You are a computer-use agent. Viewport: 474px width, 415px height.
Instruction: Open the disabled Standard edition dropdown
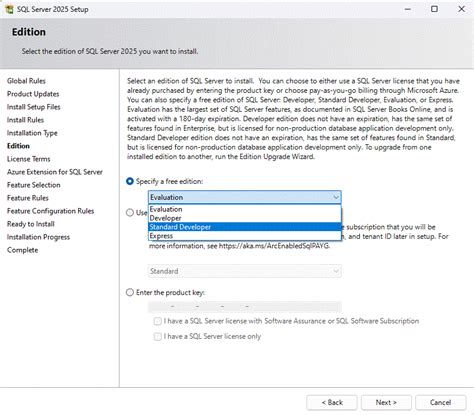point(245,271)
